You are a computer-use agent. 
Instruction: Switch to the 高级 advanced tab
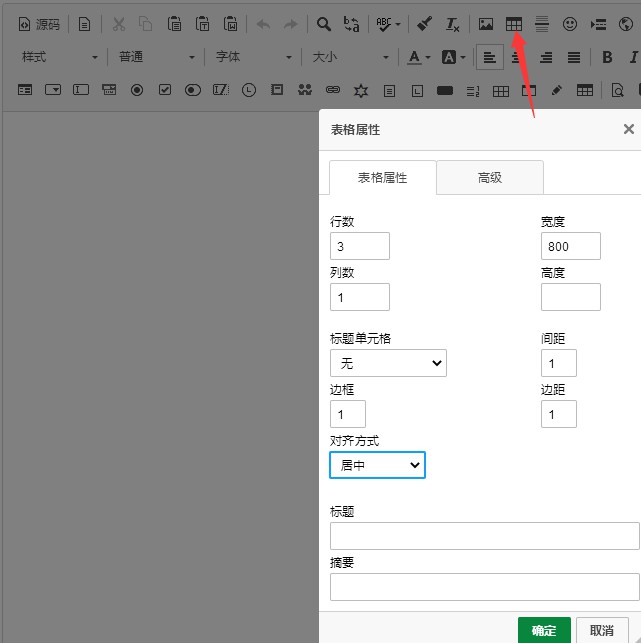point(490,178)
